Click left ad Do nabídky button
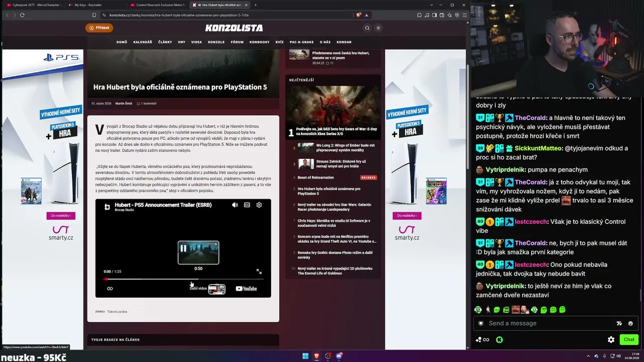Screen dimensions: 644x362 [x=61, y=216]
